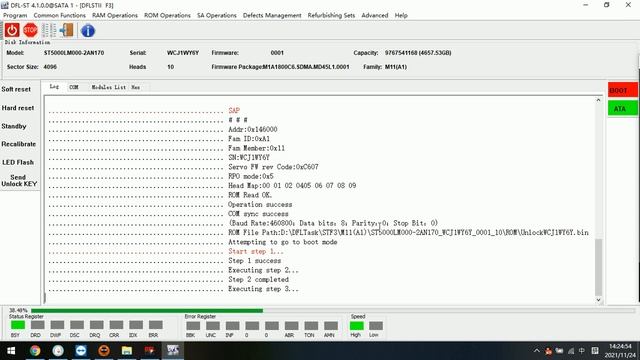640x360 pixels.
Task: Click the ABR error register indicator
Action: (291, 326)
